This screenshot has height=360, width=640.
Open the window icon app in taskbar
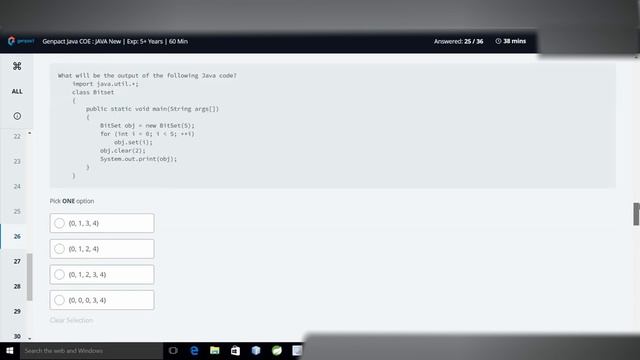point(297,351)
